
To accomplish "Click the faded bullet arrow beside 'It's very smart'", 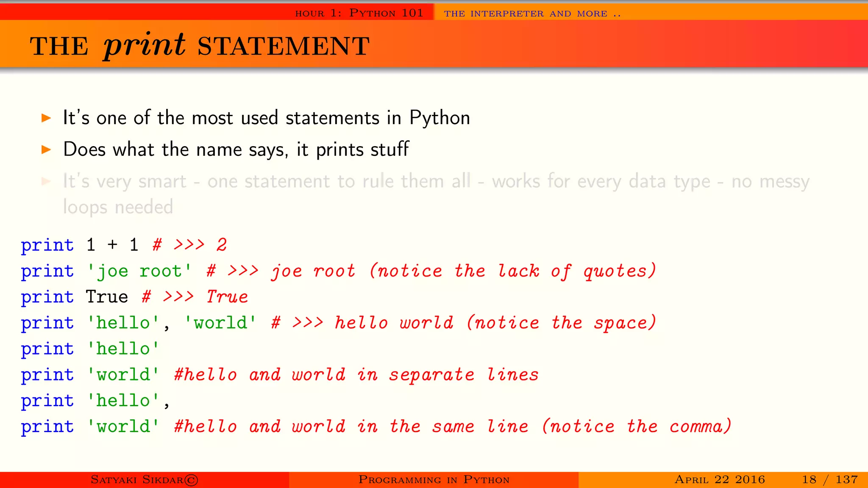I will pyautogui.click(x=46, y=182).
